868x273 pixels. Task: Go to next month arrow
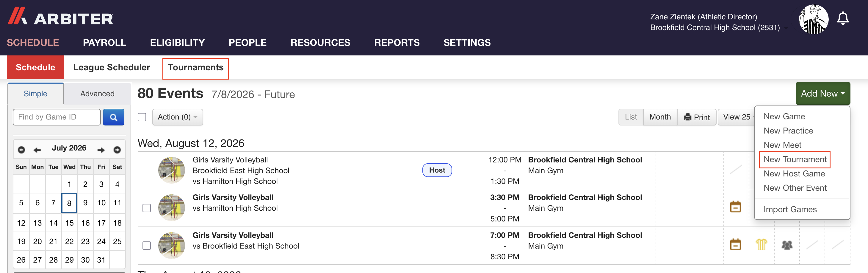(101, 150)
